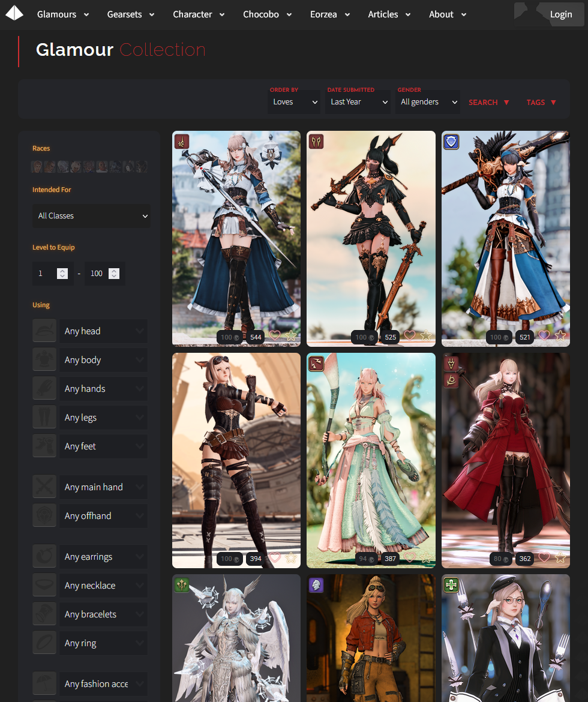Viewport: 588px width, 702px height.
Task: Toggle the Hrothgar race filter
Action: click(x=142, y=167)
